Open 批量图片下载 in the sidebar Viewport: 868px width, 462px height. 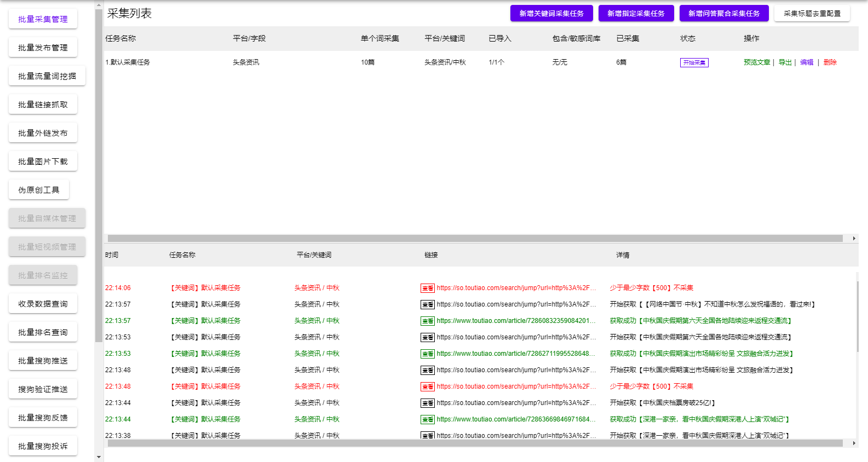tap(43, 161)
